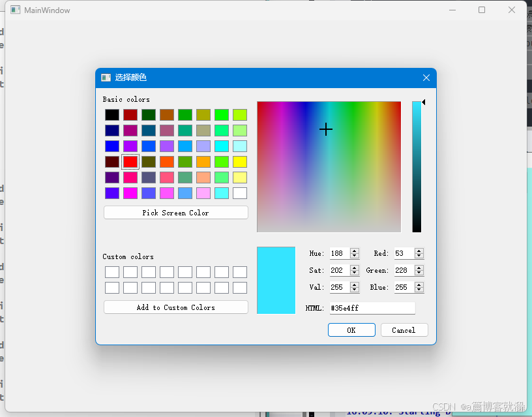The image size is (532, 417).
Task: Focus the Green value field showing 228
Action: click(404, 270)
